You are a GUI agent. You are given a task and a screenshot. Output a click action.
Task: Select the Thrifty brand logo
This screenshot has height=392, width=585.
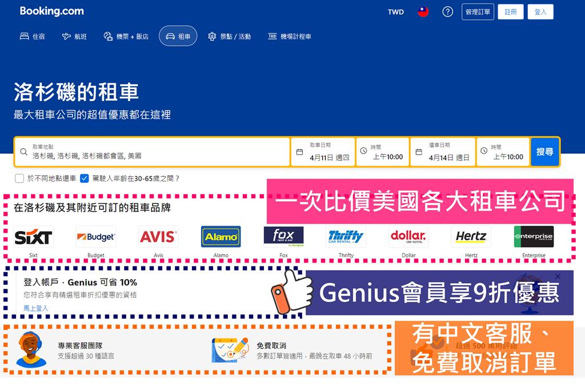point(346,237)
